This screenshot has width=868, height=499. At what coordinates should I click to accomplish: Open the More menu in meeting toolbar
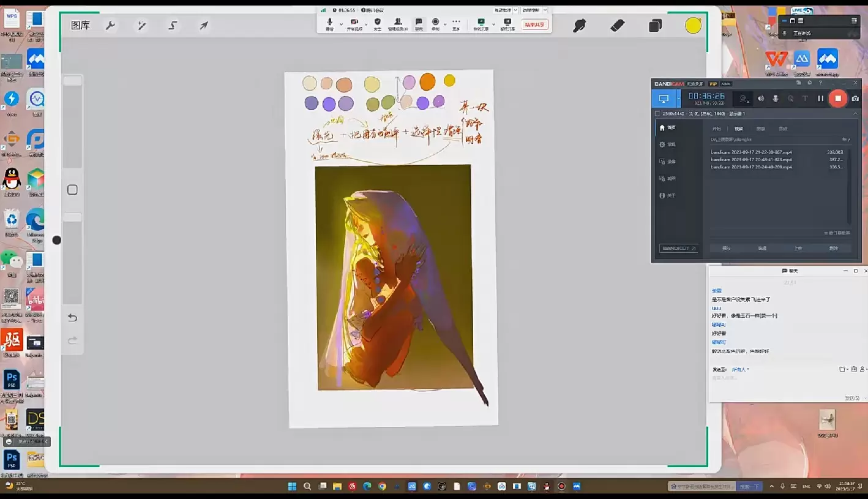(x=456, y=24)
